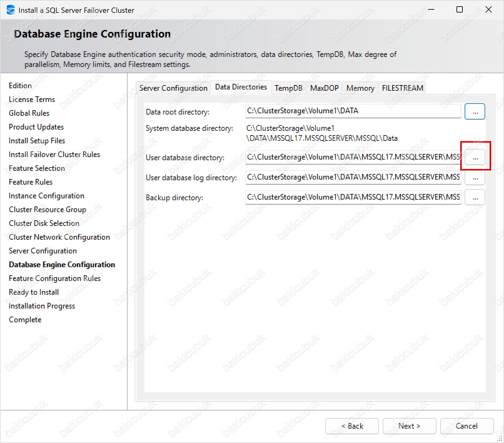This screenshot has width=504, height=443.
Task: Open browse dialog for Backup directory
Action: coord(475,197)
